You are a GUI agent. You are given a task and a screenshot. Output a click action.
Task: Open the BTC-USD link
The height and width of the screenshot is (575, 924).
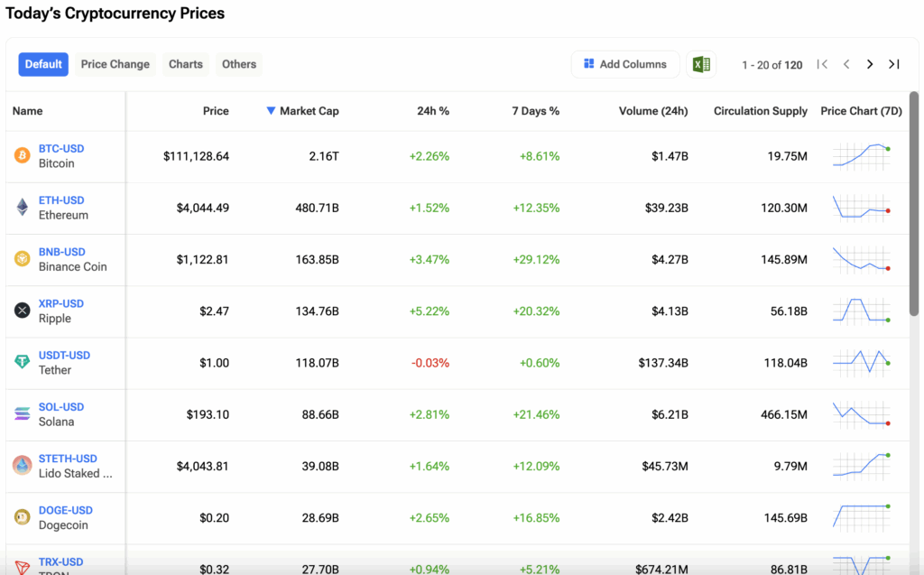[61, 149]
